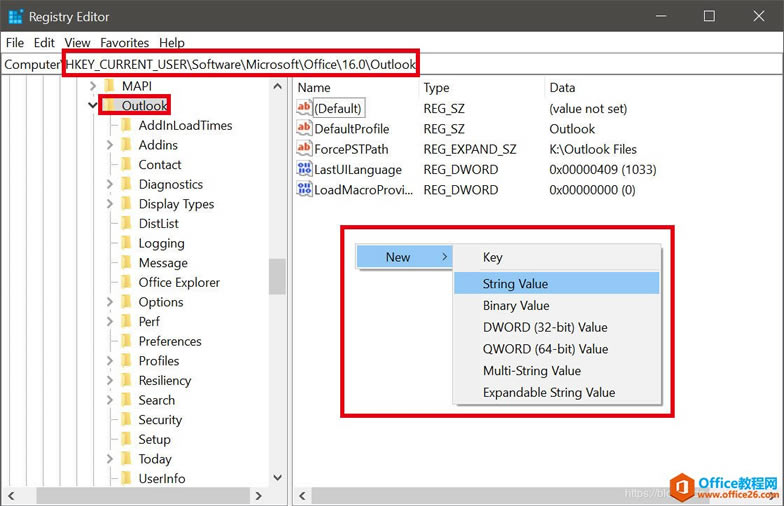Click the Search folder icon
Image resolution: width=784 pixels, height=506 pixels.
pos(126,400)
